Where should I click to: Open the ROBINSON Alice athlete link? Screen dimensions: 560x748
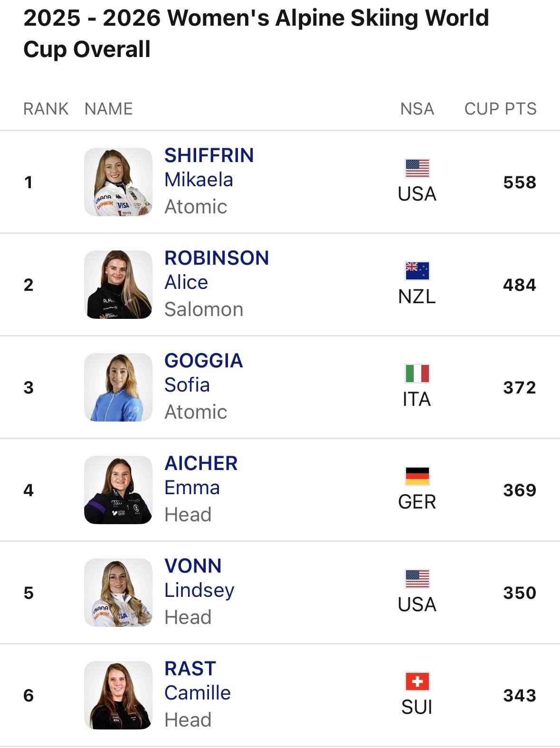point(217,270)
